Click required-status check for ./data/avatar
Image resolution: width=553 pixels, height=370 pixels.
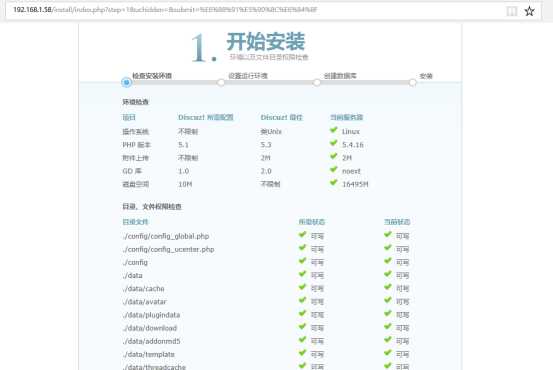click(302, 300)
